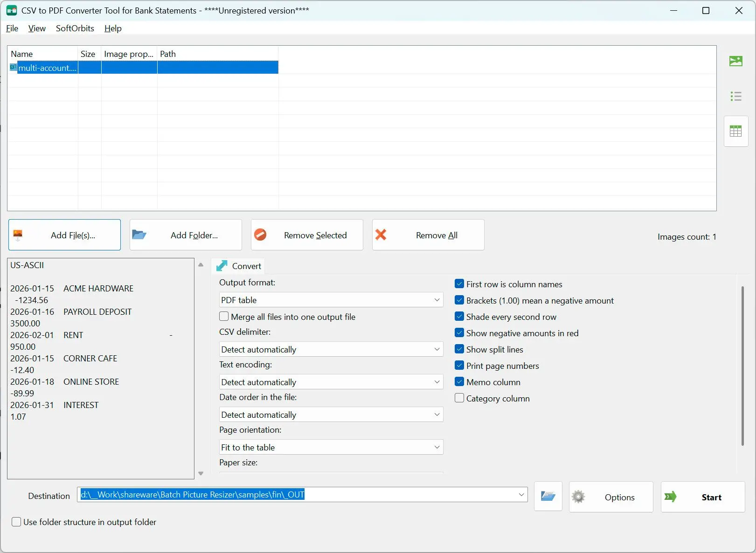This screenshot has width=756, height=553.
Task: Click the Add Folder... button label
Action: point(194,235)
